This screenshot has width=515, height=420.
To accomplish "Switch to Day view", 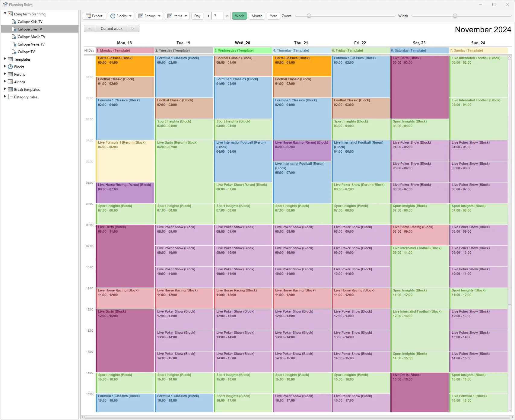I will click(197, 16).
